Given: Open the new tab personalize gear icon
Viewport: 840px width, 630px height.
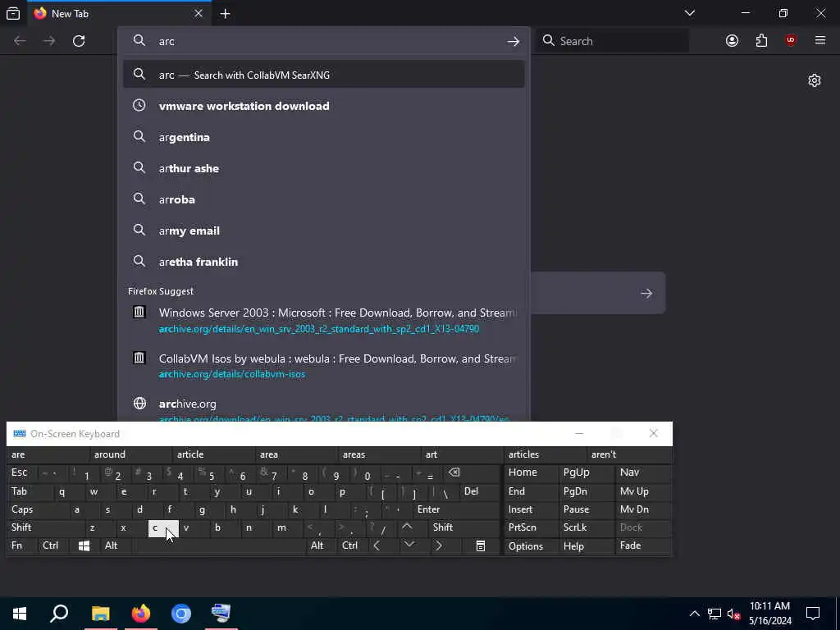Looking at the screenshot, I should click(x=815, y=80).
